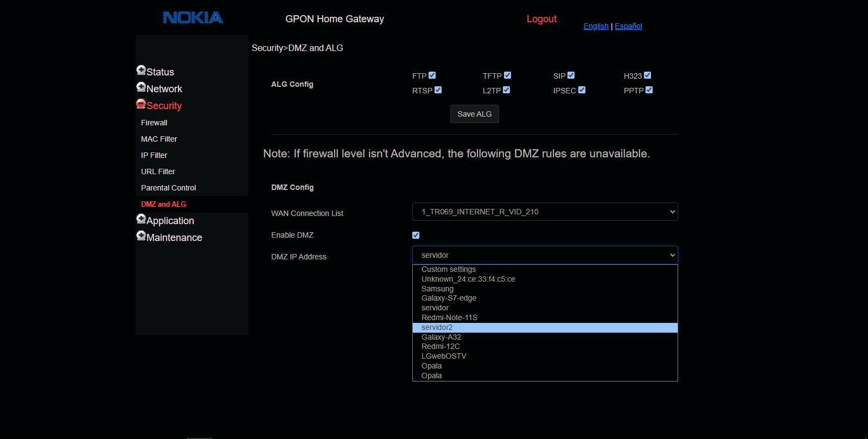Choose Custom settings from the list
The image size is (868, 439).
[545, 270]
